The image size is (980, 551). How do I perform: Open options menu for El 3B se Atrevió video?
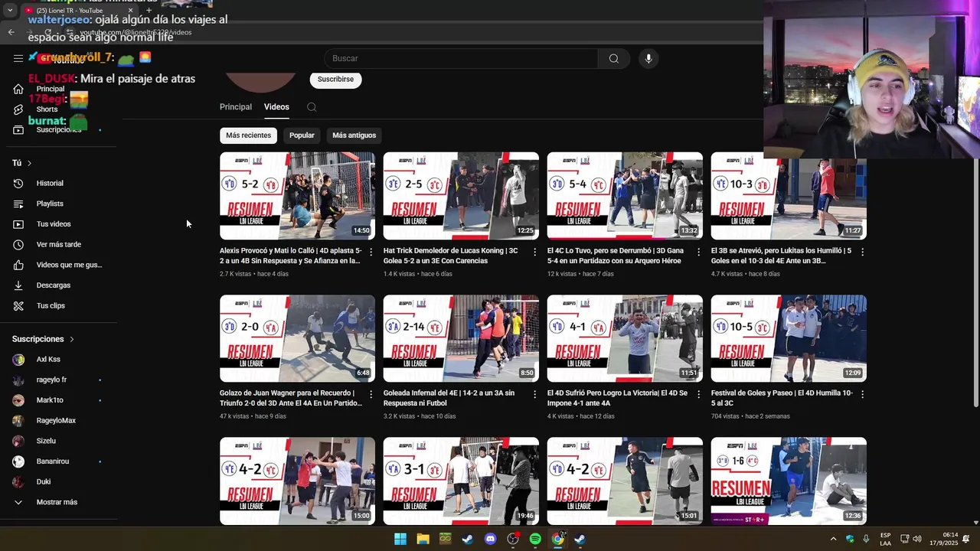(x=862, y=252)
